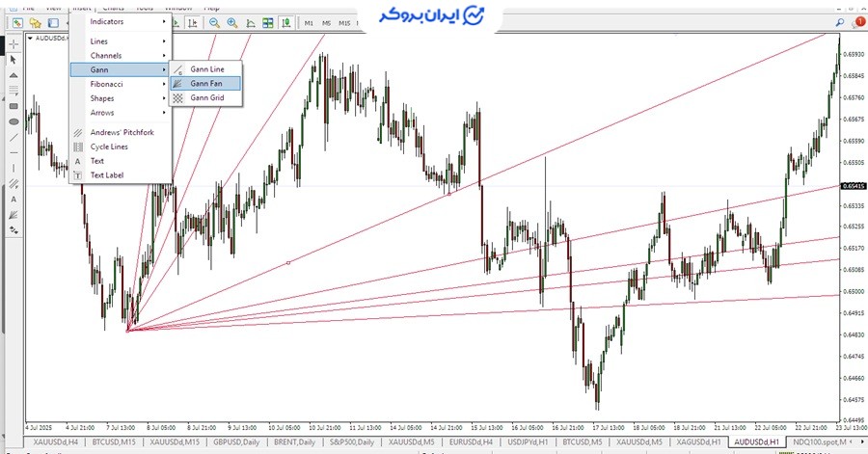Select the Trendline drawing tool
The width and height of the screenshot is (868, 454).
pyautogui.click(x=14, y=137)
